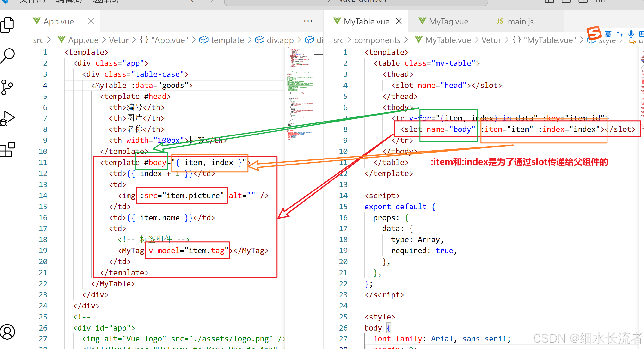Toggle Sogou punctuation mode
The image size is (644, 349).
point(620,34)
